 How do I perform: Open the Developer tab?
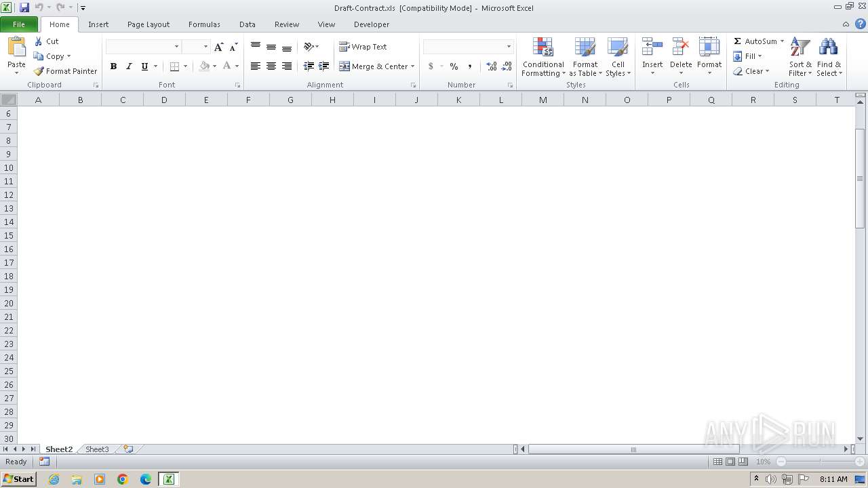click(x=372, y=24)
